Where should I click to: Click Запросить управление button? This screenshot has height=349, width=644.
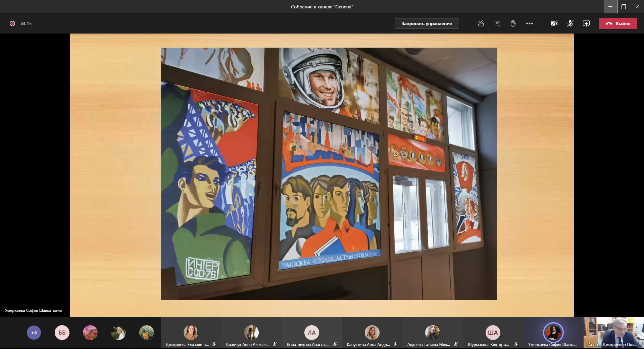[427, 23]
